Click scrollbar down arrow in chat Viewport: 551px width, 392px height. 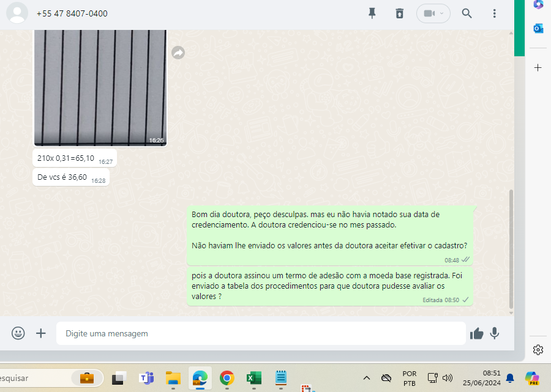[511, 313]
